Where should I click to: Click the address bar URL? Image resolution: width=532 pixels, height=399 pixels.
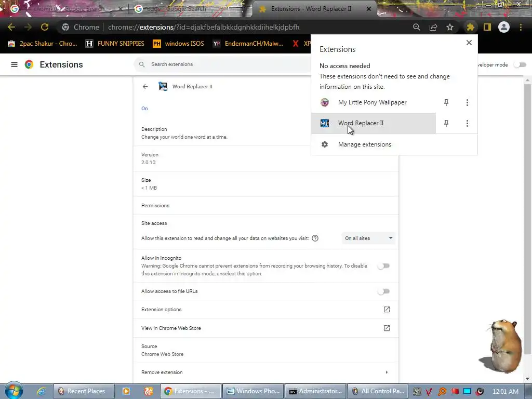coord(204,27)
